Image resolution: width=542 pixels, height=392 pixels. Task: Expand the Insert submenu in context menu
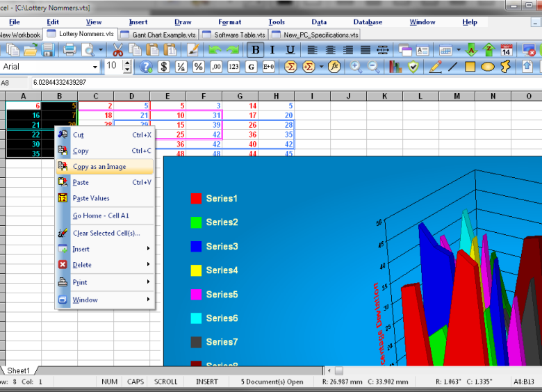(x=104, y=249)
